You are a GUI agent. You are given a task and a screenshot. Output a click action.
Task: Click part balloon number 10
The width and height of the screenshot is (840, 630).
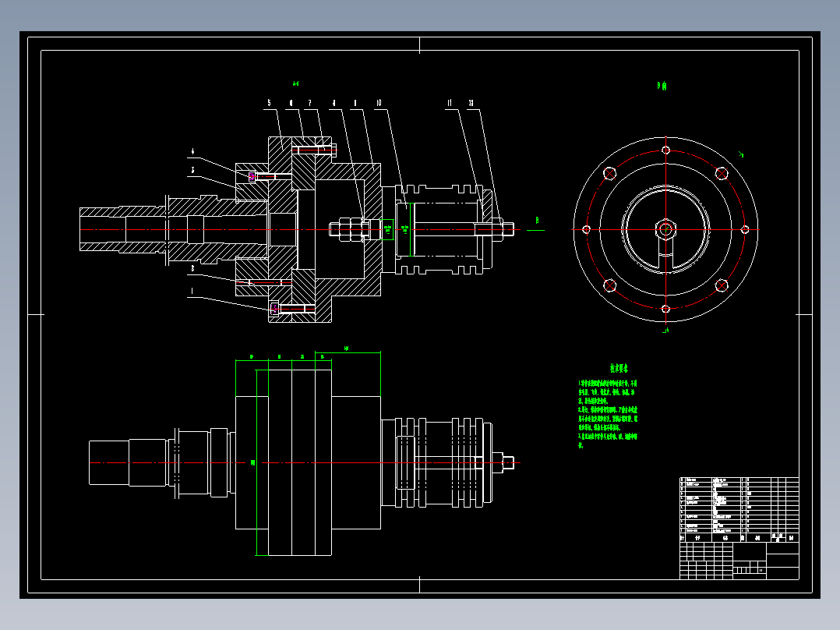pyautogui.click(x=379, y=103)
